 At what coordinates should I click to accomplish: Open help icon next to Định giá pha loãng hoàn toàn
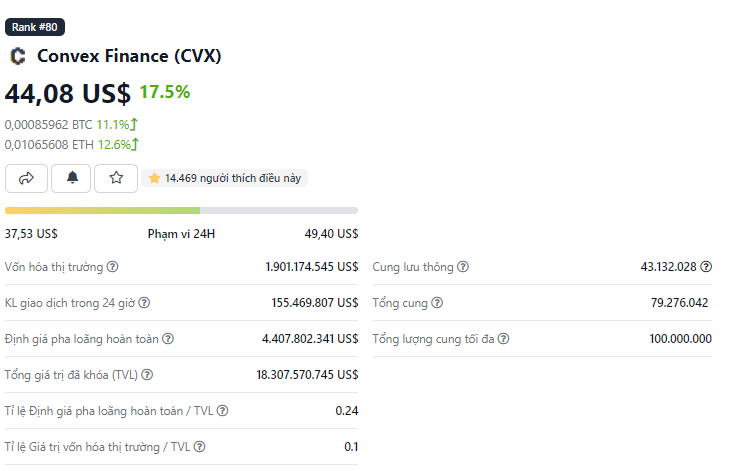pos(168,339)
